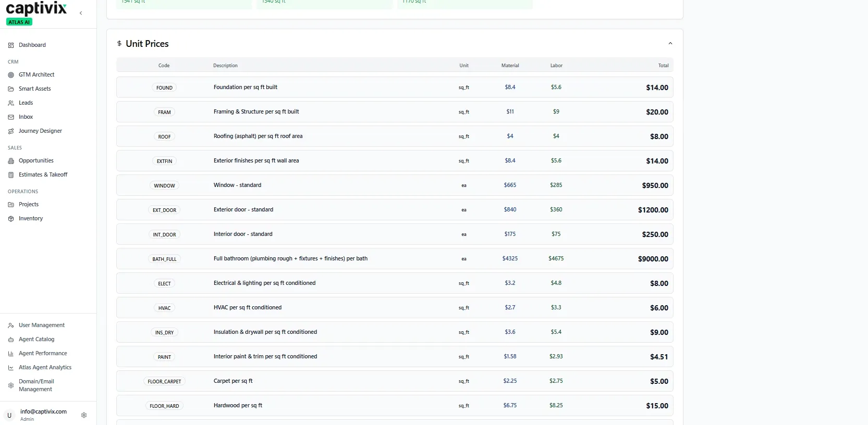The height and width of the screenshot is (425, 868).
Task: Click the Estimates & Takeoff calculator icon
Action: pyautogui.click(x=11, y=175)
